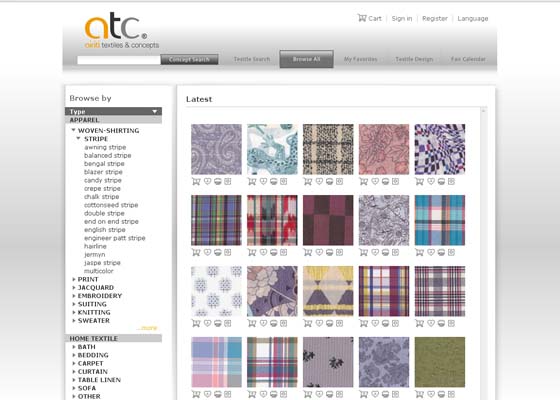Image resolution: width=560 pixels, height=400 pixels.
Task: Click the bowl-shaped icon under the black tweed fabric
Action: pos(329,181)
